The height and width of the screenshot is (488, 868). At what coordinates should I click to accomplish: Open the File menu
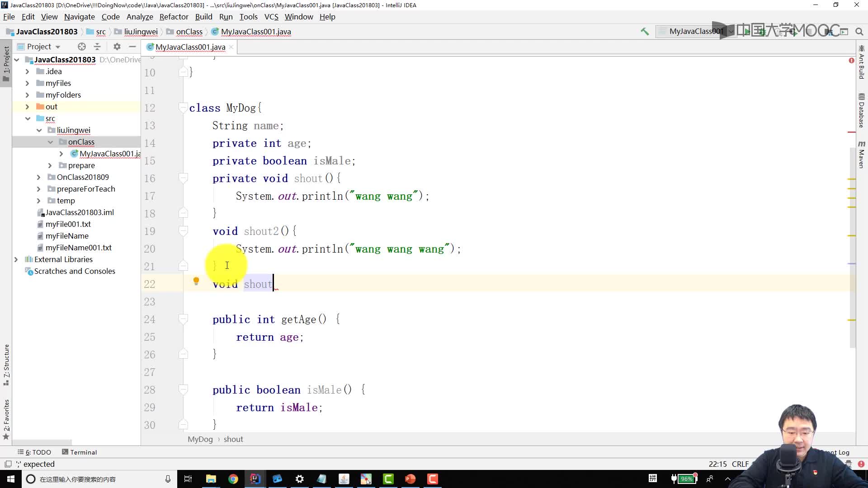[9, 17]
